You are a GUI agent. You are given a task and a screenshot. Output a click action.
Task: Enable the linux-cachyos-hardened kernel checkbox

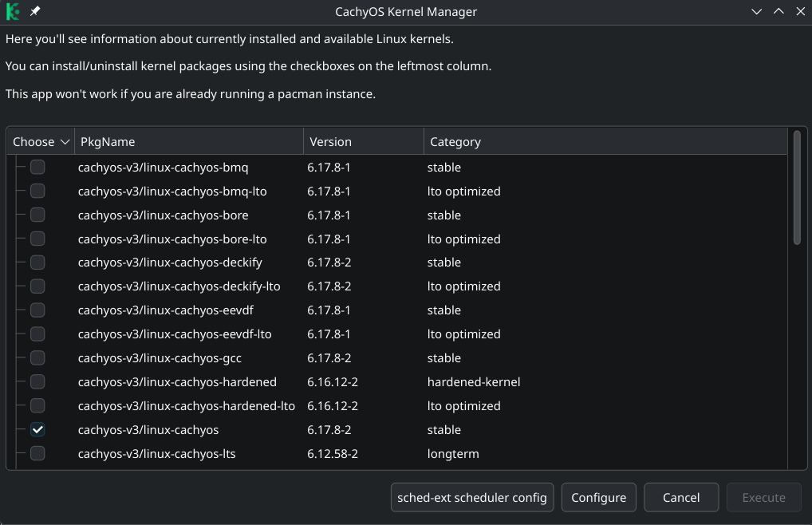tap(37, 381)
